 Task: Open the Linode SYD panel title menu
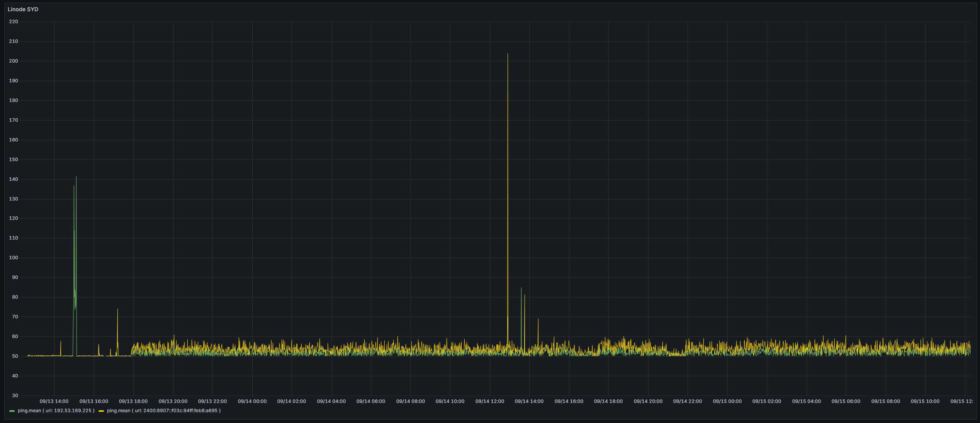tap(23, 9)
